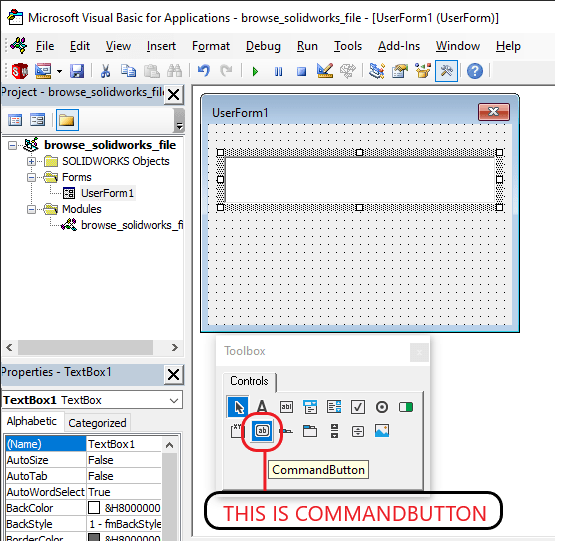Select the browse_solidworks_fi module in tree
Screen dimensions: 563x541
[132, 225]
